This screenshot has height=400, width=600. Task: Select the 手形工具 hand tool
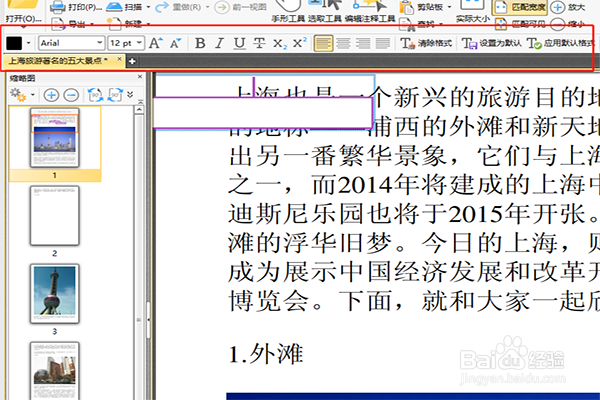click(288, 11)
